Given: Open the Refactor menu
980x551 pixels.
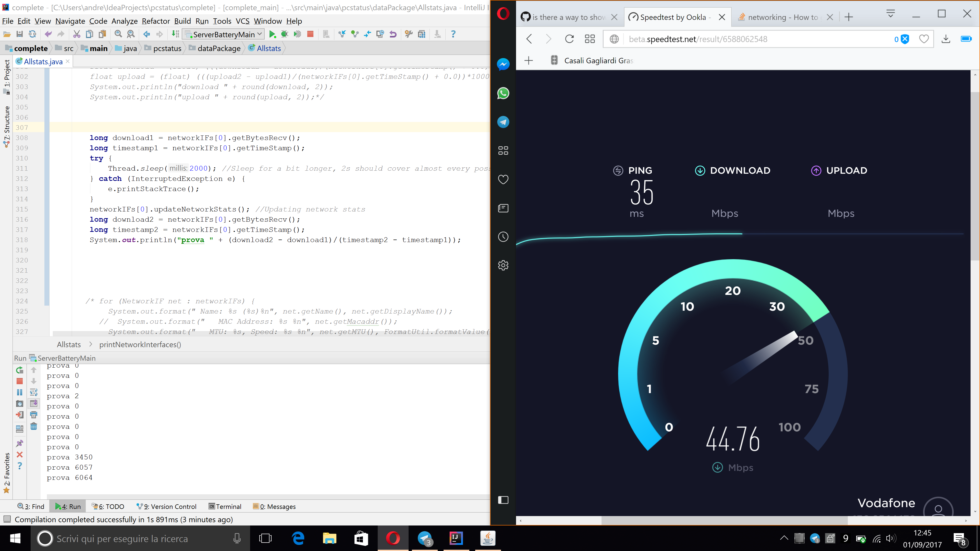Looking at the screenshot, I should point(156,21).
